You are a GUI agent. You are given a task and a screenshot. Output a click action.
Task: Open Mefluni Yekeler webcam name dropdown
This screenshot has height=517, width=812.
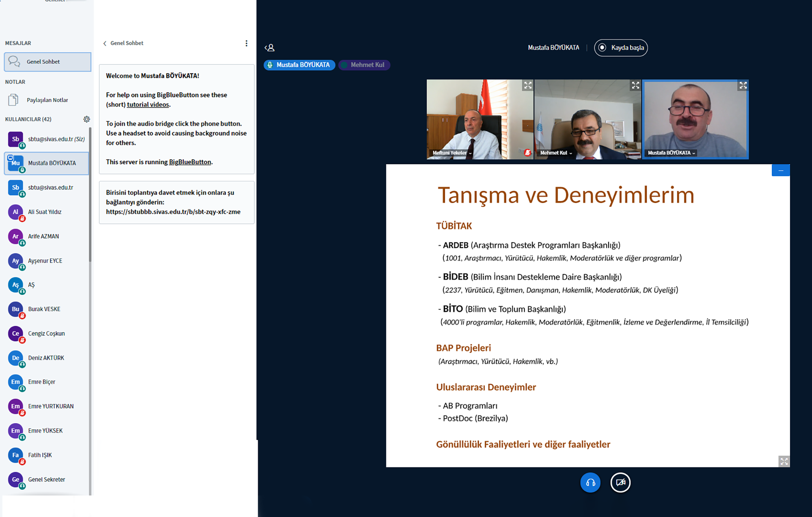tap(452, 153)
